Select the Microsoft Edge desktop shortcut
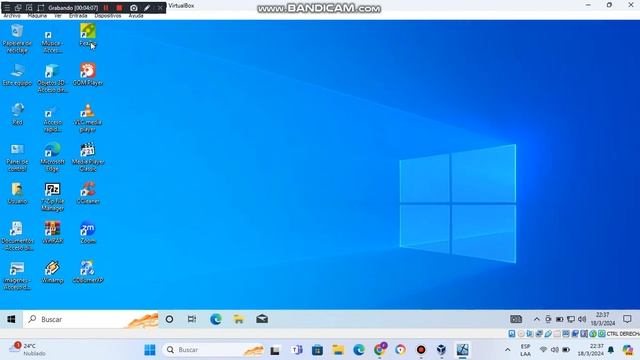Image resolution: width=640 pixels, height=360 pixels. (53, 157)
